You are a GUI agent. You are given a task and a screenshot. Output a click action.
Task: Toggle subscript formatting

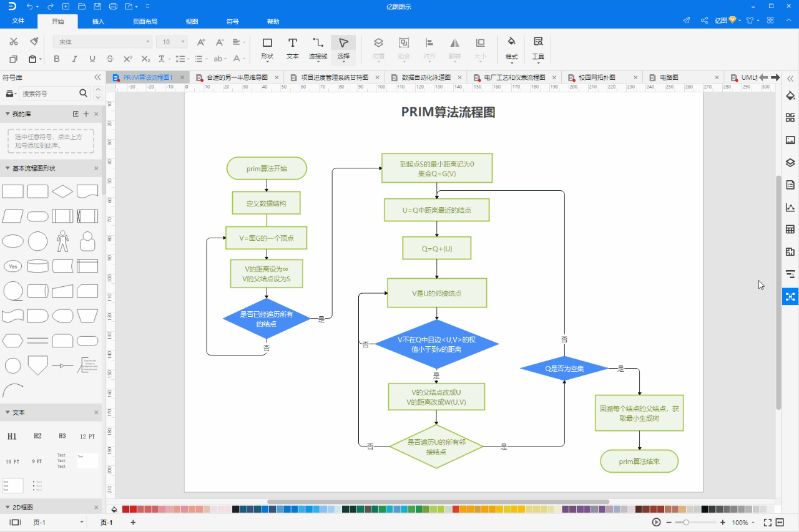[x=145, y=59]
